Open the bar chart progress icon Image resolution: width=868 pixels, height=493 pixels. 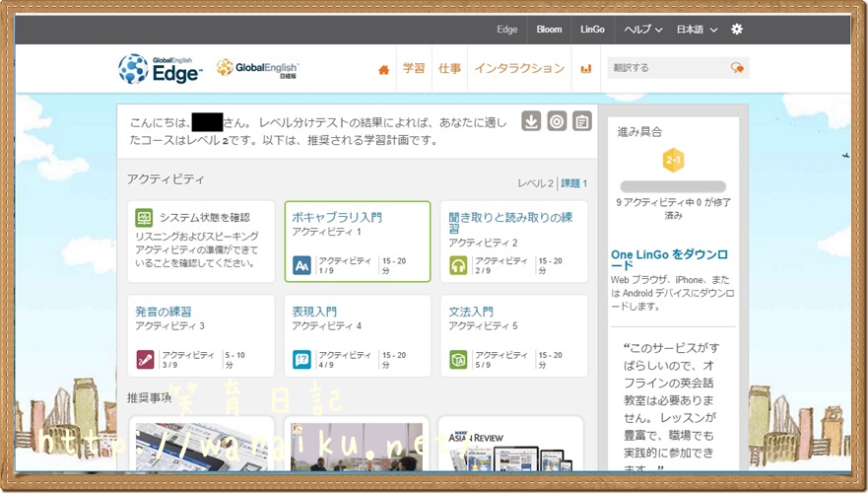pos(585,69)
